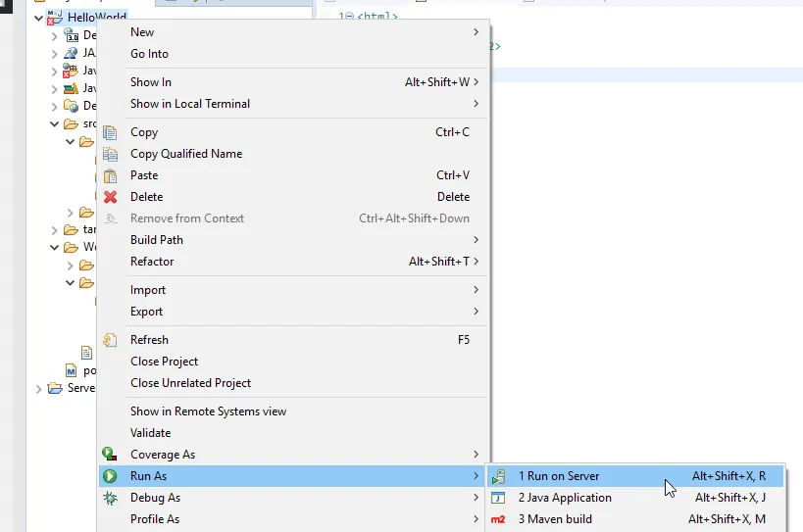Screen dimensions: 803x532
Task: Select Run on Server option
Action: point(559,476)
